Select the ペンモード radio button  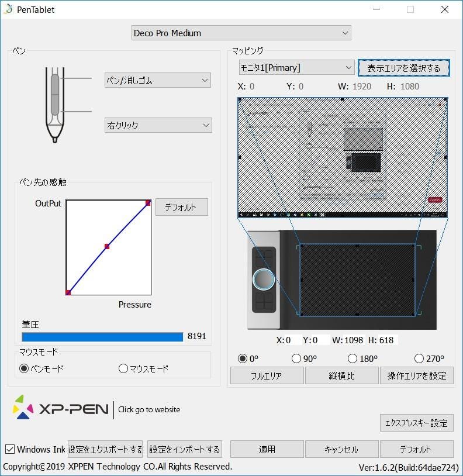pyautogui.click(x=42, y=368)
